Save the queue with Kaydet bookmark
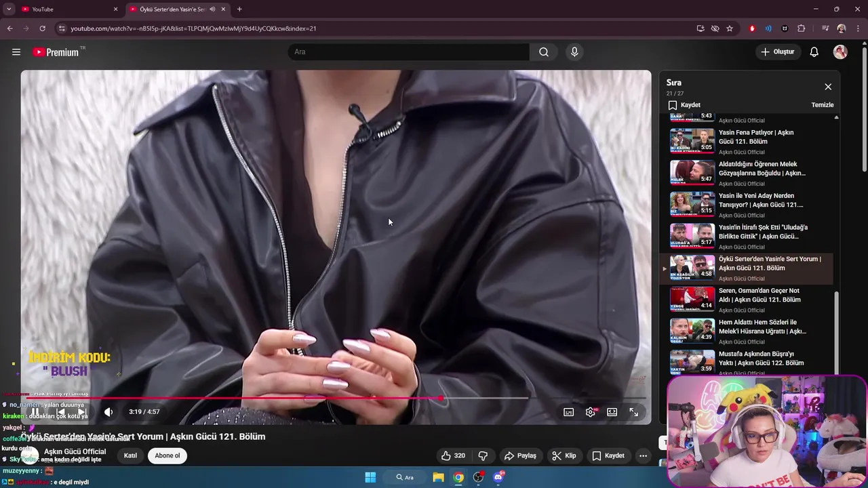 (684, 105)
